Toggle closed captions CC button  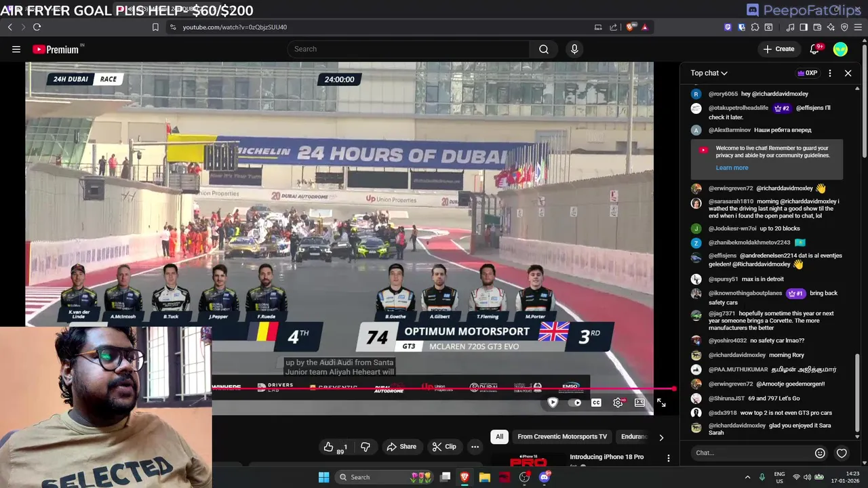pyautogui.click(x=596, y=403)
